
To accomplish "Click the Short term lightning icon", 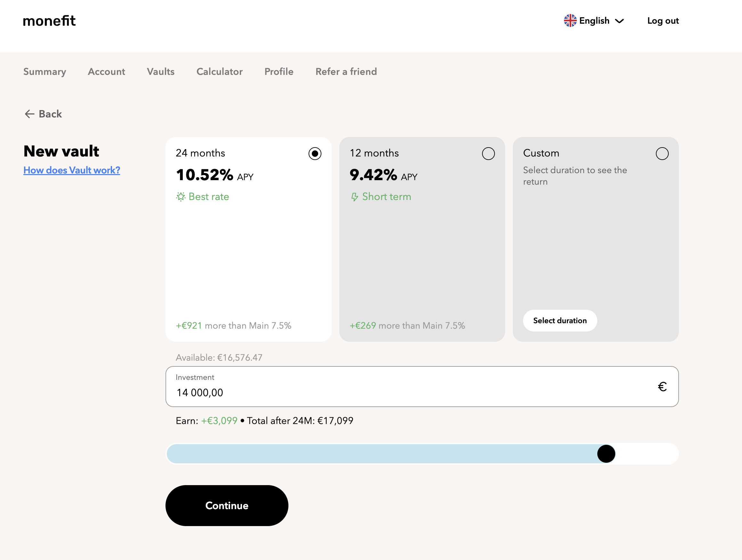I will click(355, 197).
